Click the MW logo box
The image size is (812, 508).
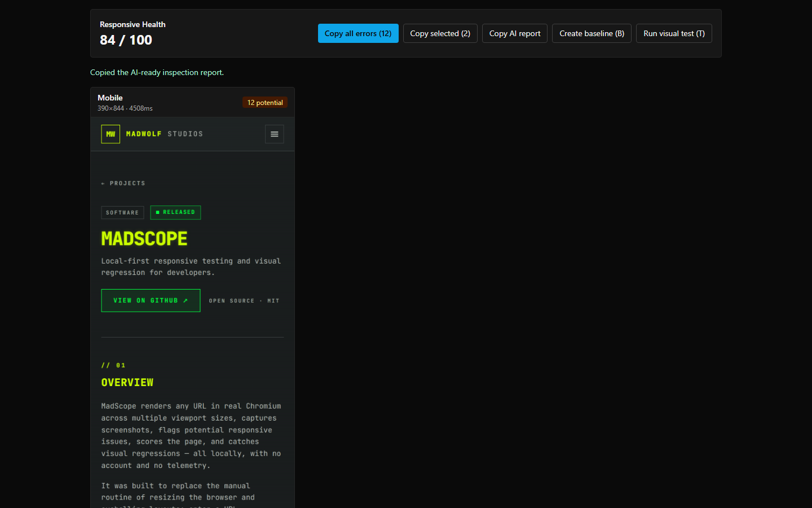(111, 134)
